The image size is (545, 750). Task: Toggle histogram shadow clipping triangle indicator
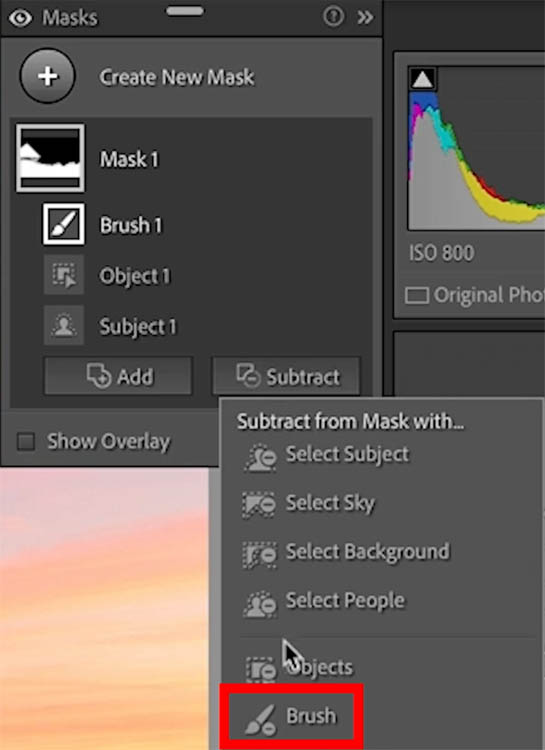[x=422, y=79]
